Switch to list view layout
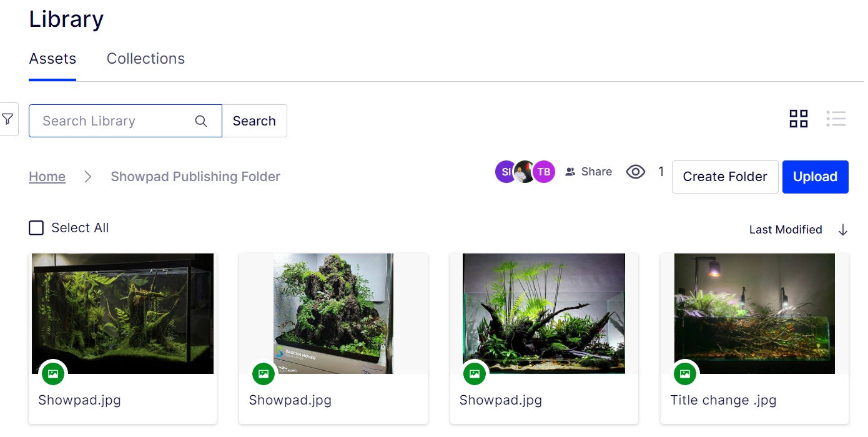Screen dimensions: 868x437 pos(836,119)
